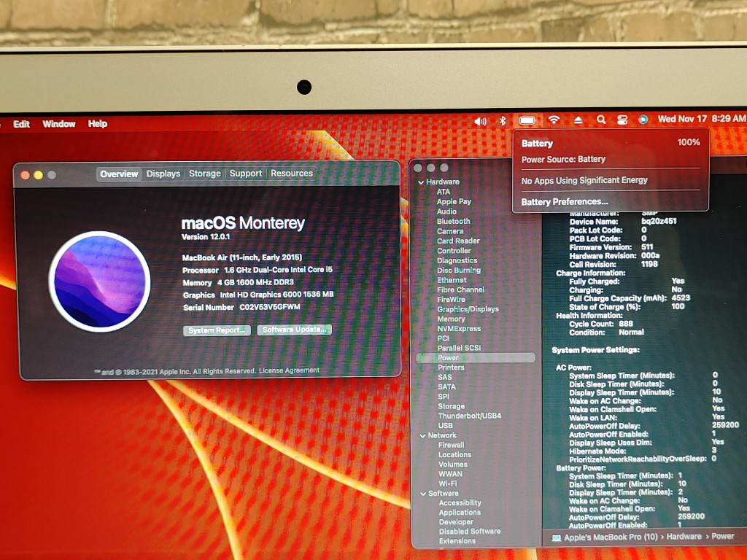This screenshot has width=747, height=560.
Task: Select WWAN under Network
Action: [450, 474]
